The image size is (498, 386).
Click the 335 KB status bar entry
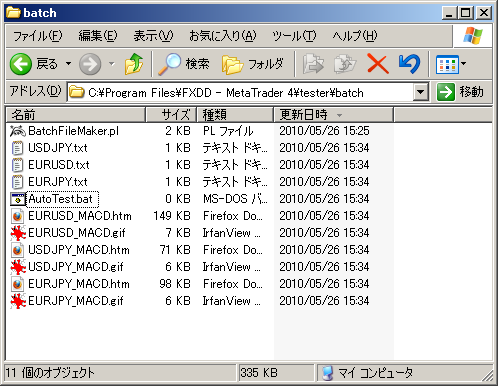click(x=259, y=373)
